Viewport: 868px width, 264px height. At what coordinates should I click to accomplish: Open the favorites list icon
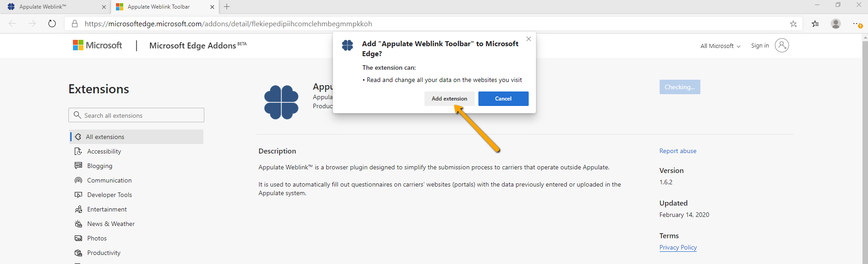(815, 24)
